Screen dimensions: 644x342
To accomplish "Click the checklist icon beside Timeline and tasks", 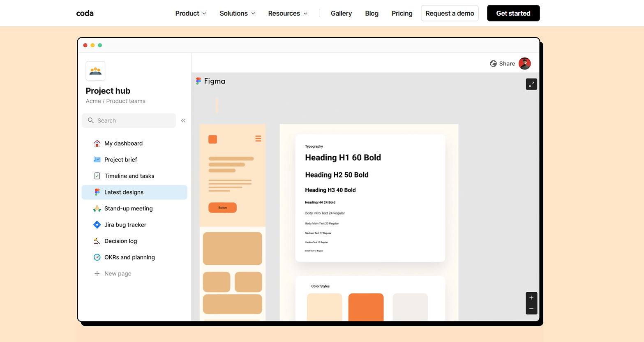I will pos(97,176).
